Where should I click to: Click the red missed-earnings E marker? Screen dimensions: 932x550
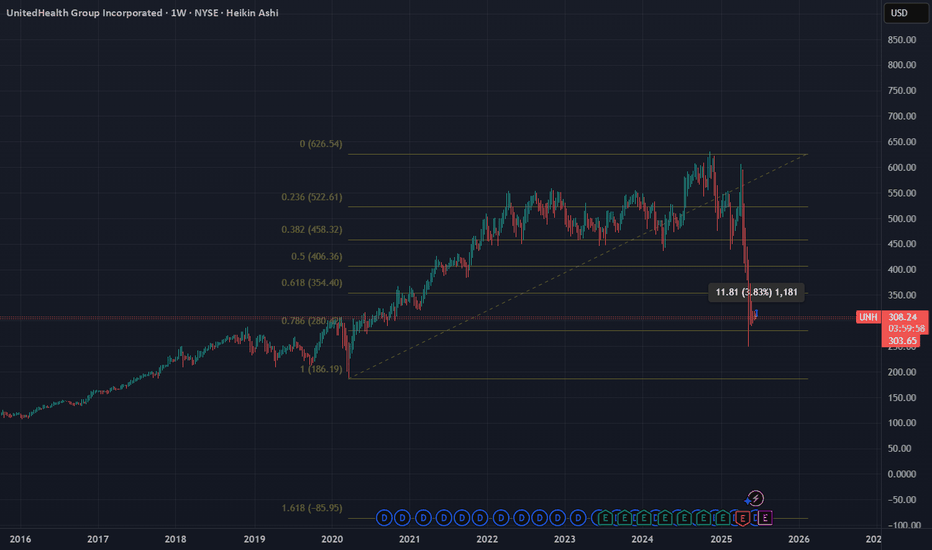[x=742, y=518]
